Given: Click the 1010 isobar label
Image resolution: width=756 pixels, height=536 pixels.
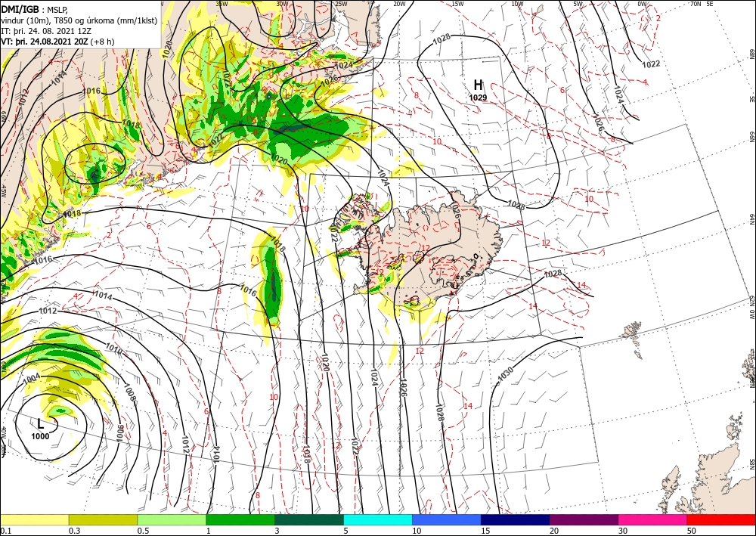Looking at the screenshot, I should click(114, 349).
